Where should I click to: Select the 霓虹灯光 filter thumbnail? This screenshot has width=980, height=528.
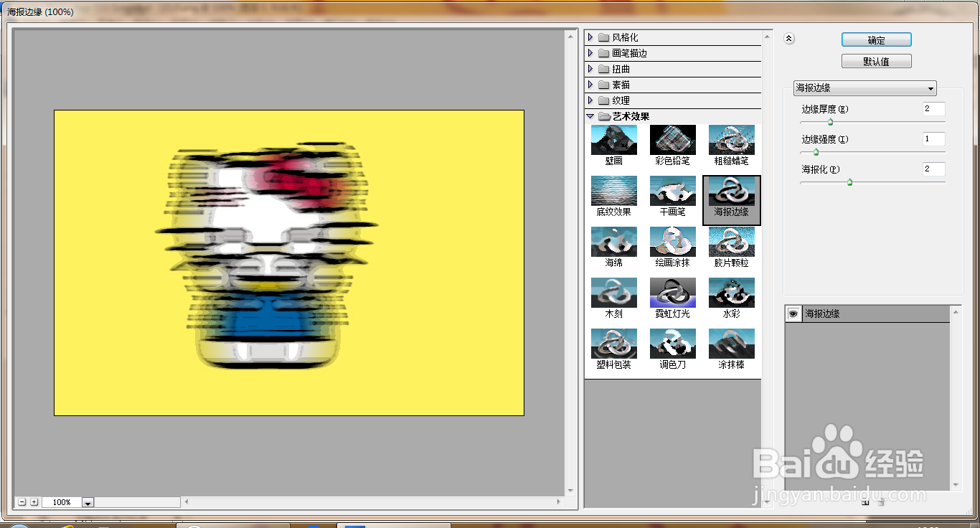[673, 293]
